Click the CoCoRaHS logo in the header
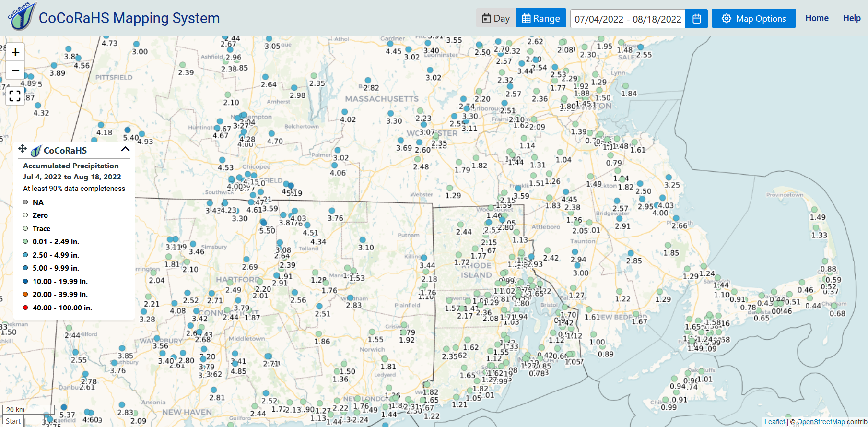Viewport: 868px width, 427px height. 22,16
